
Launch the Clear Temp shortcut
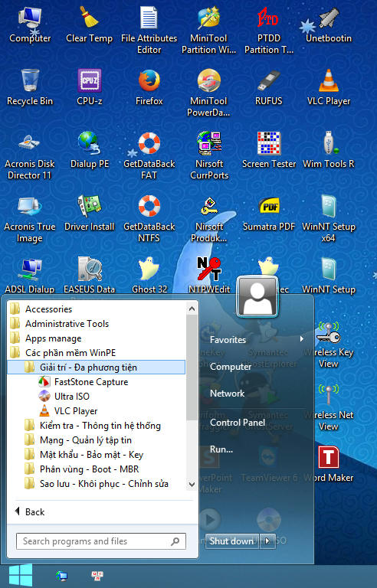coord(90,25)
